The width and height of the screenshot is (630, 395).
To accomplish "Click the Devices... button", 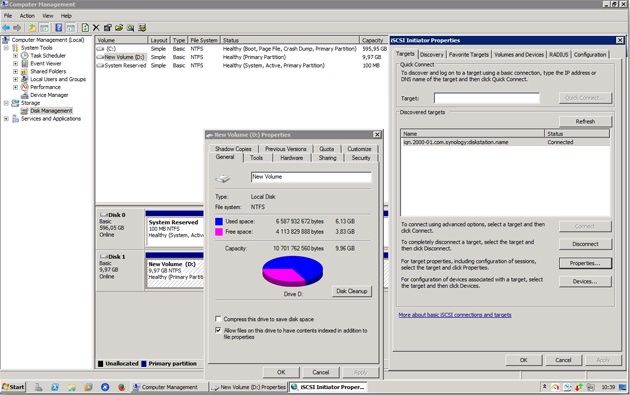I will pos(585,281).
